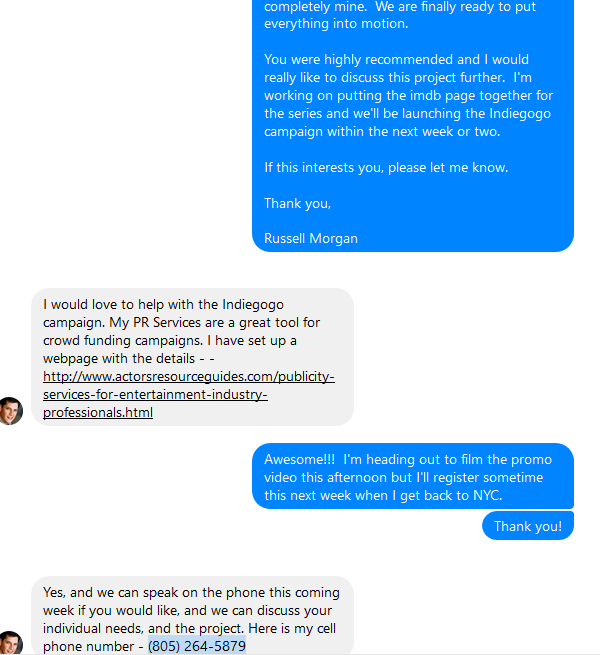Select the "Thank you!" blue message bubble
Image resolution: width=600 pixels, height=655 pixels.
tap(528, 526)
